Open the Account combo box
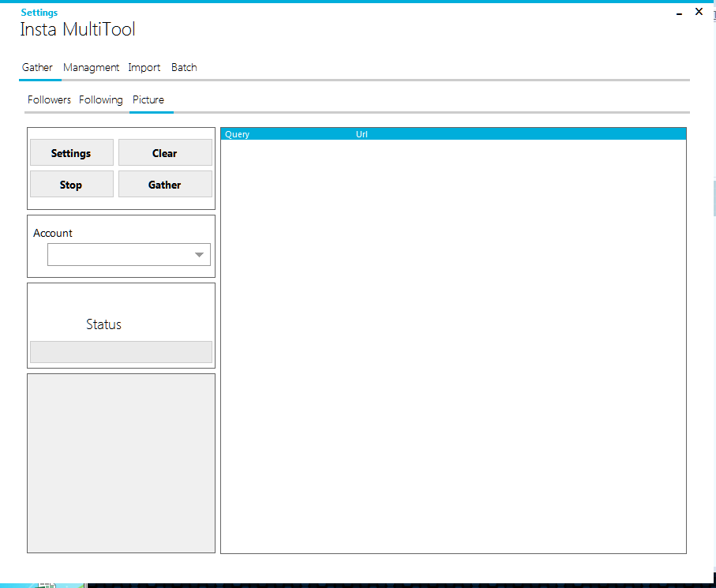This screenshot has width=716, height=588. pyautogui.click(x=129, y=254)
